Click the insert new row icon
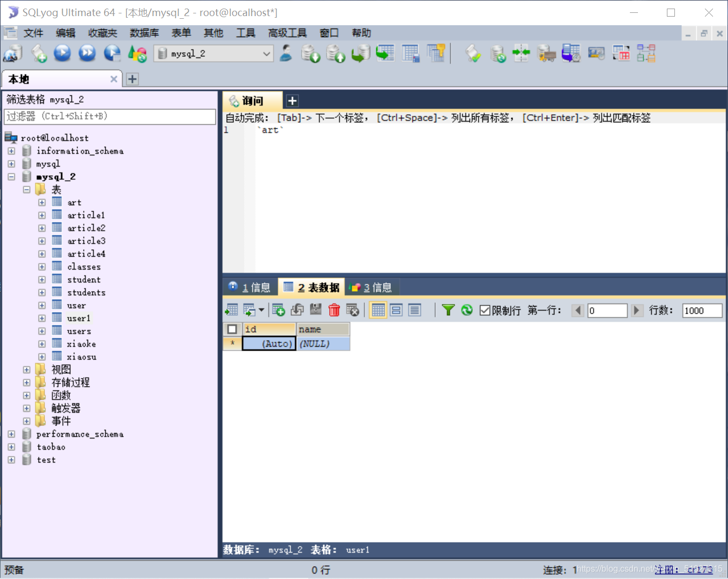 [279, 310]
